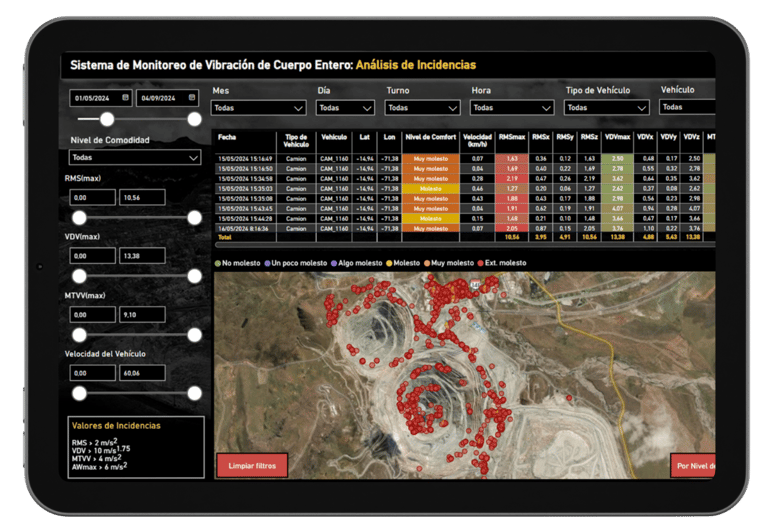Click the Por Nivel button on the map

pos(693,465)
